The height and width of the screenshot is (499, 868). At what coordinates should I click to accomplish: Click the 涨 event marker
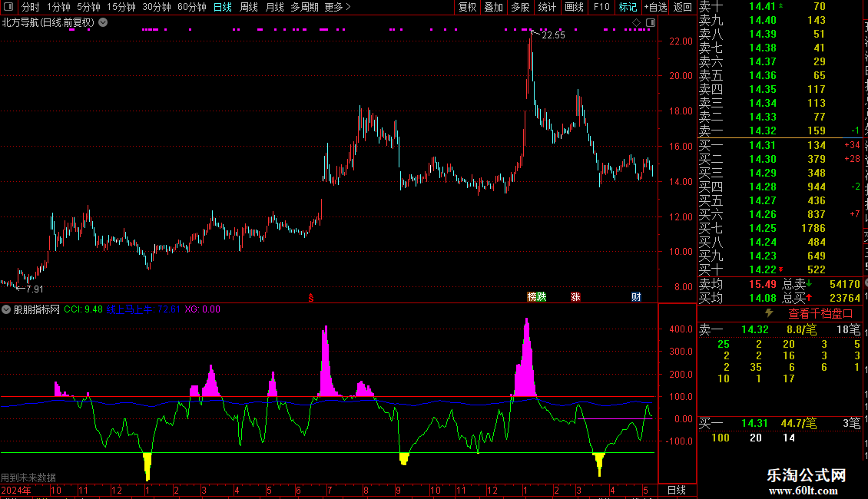click(x=575, y=296)
